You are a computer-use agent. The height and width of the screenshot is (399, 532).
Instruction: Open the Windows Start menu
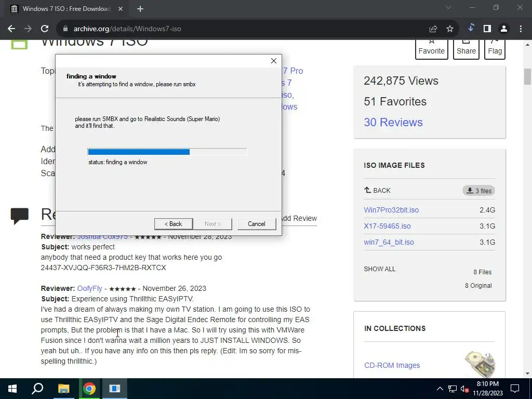12,389
